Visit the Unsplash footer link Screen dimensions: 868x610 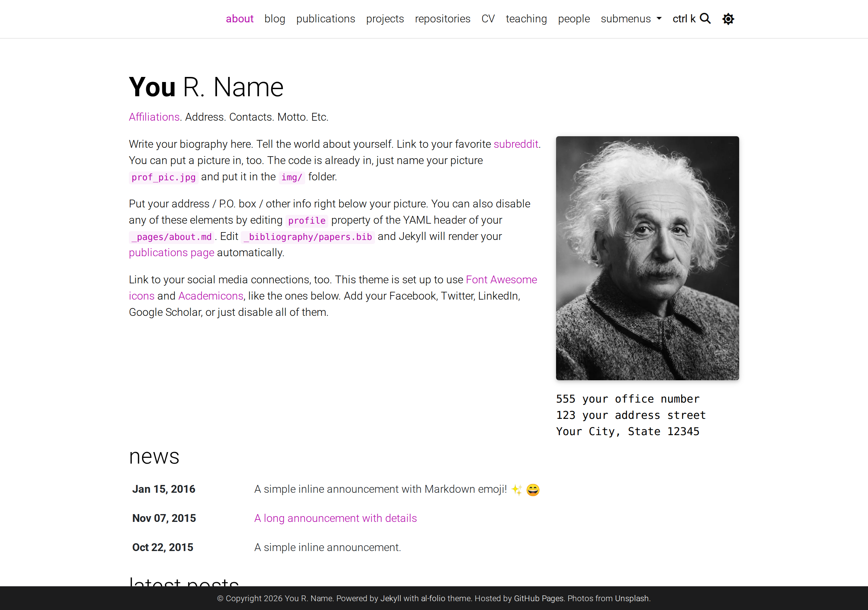[632, 598]
